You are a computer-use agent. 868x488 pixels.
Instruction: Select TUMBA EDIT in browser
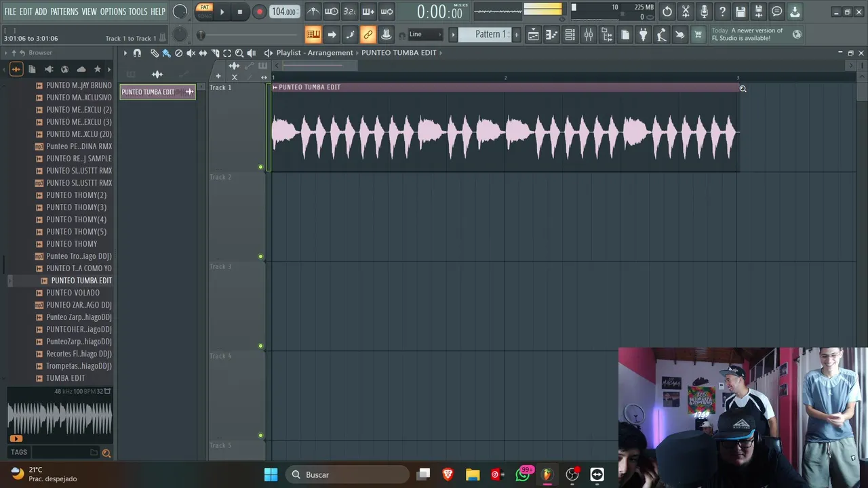pyautogui.click(x=65, y=378)
